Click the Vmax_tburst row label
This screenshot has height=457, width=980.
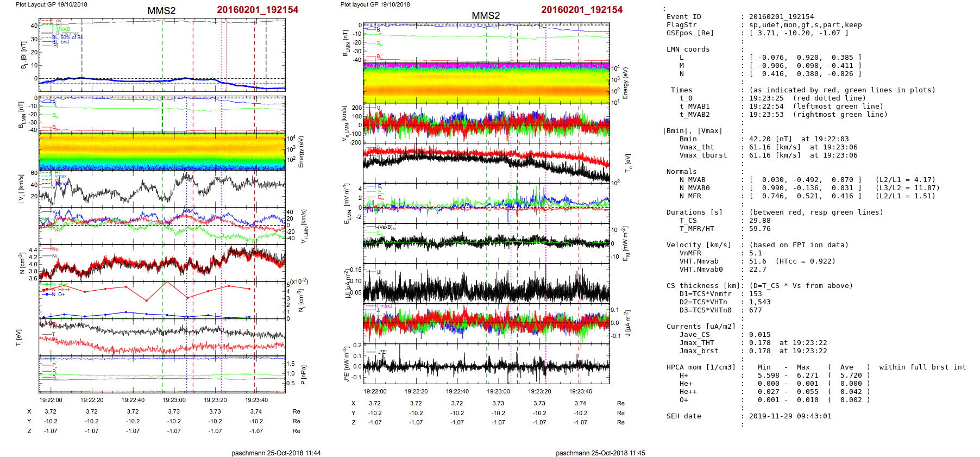click(x=703, y=155)
